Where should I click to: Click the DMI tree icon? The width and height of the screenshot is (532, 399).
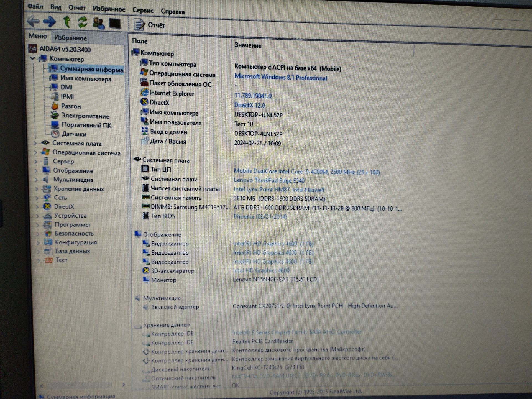pos(54,87)
